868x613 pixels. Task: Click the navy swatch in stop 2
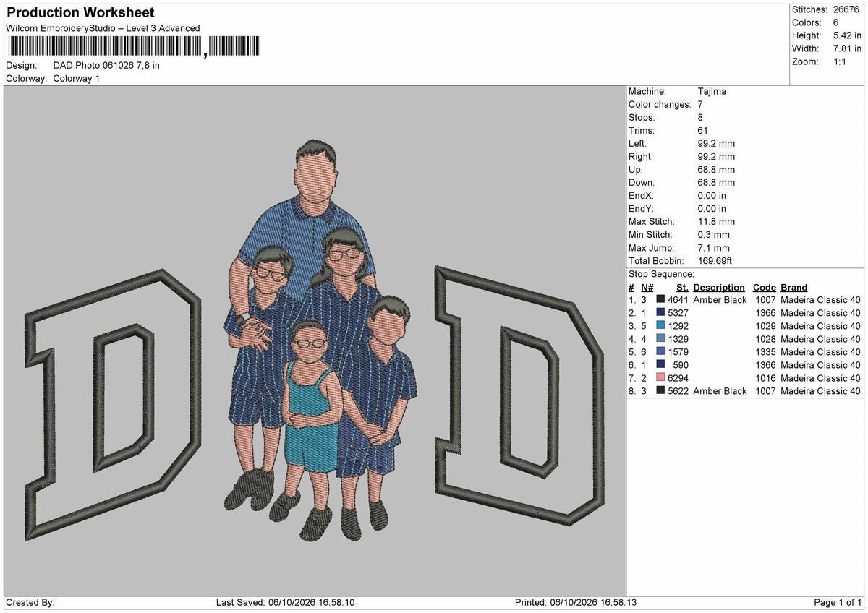pyautogui.click(x=660, y=313)
